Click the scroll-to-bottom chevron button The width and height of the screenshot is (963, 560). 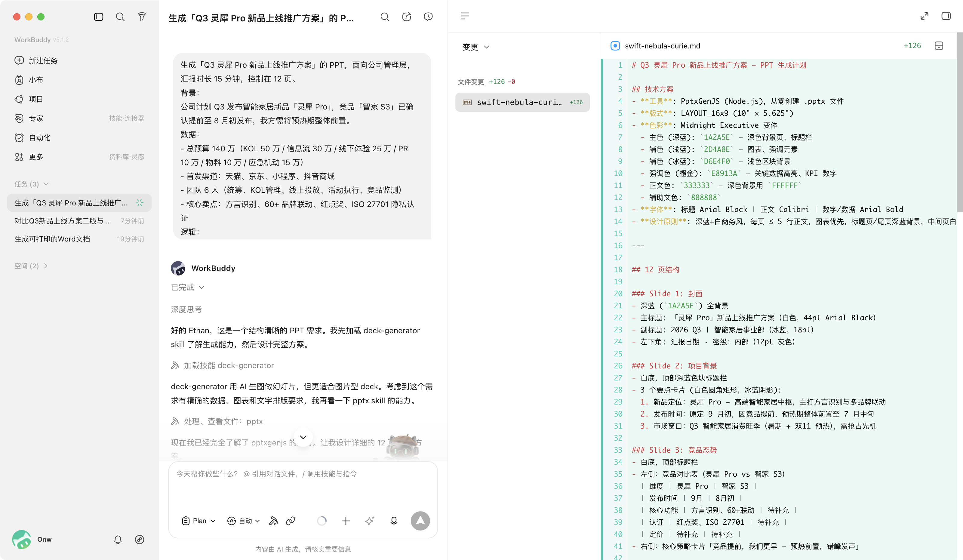pos(303,437)
